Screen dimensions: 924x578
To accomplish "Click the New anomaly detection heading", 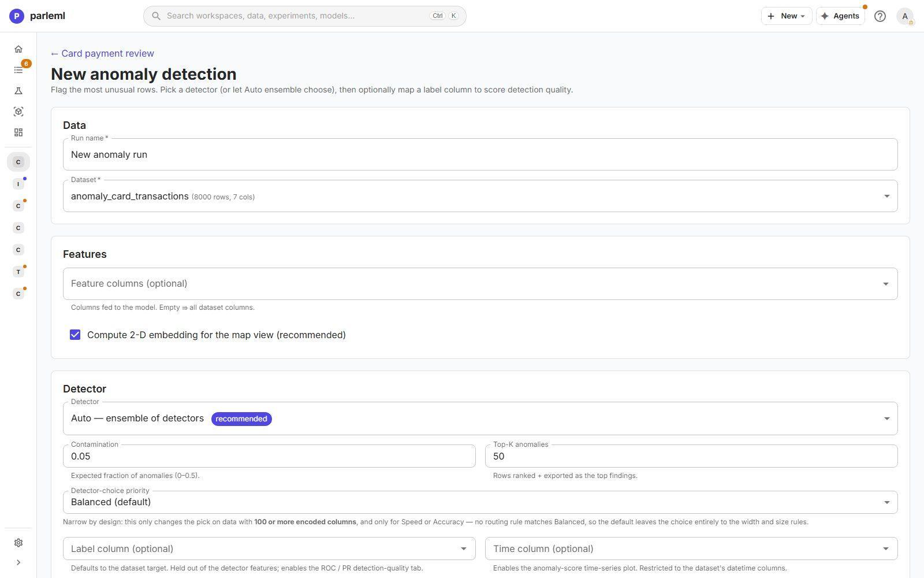I will [x=144, y=74].
